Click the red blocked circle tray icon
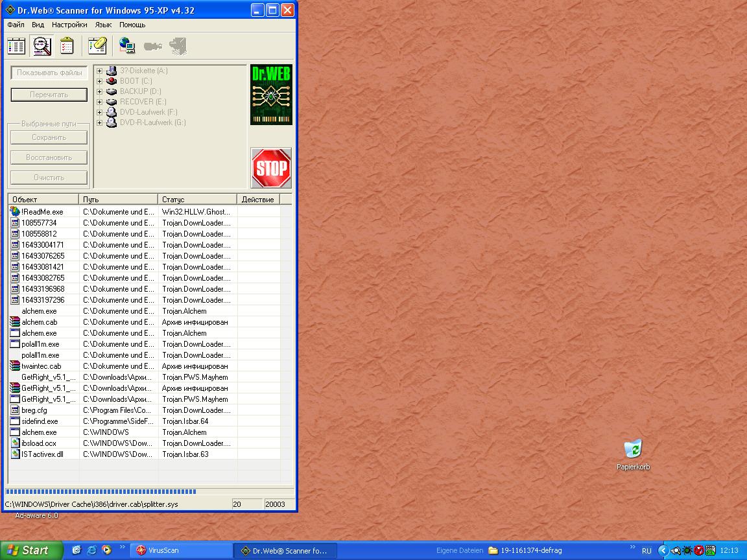 click(699, 550)
